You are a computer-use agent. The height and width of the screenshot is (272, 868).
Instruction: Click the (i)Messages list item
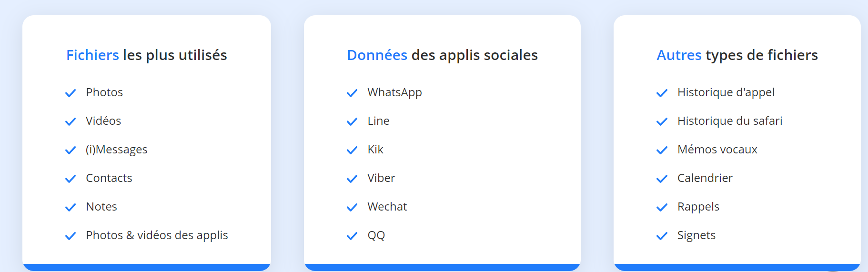(x=116, y=150)
